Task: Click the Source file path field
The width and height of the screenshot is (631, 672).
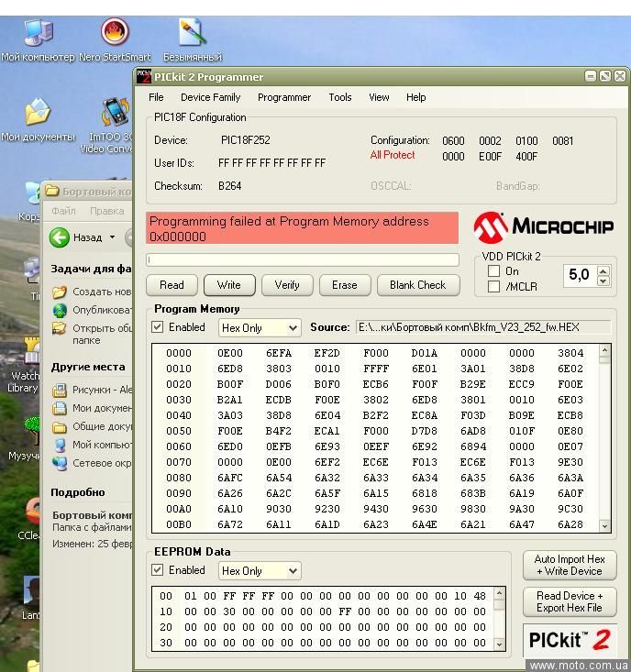Action: tap(483, 327)
